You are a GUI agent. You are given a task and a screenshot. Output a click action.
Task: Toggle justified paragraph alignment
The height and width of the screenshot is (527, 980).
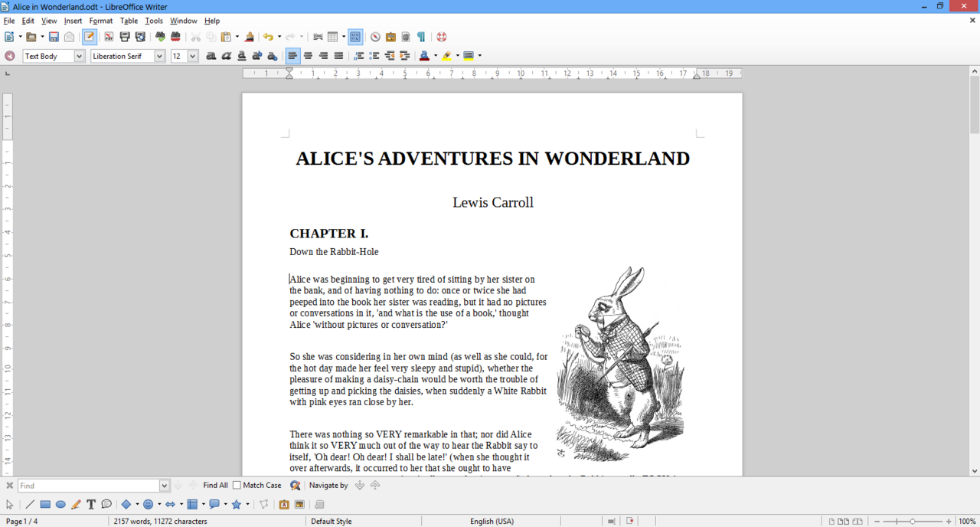click(338, 56)
